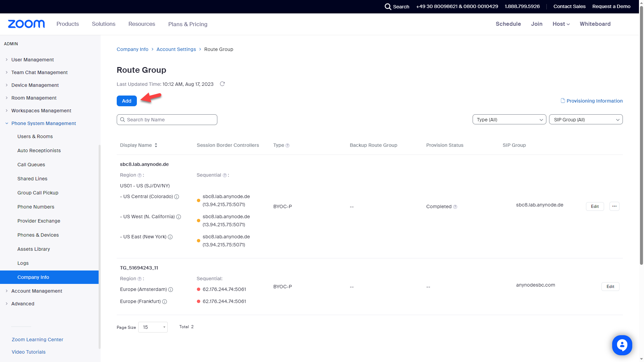Click info icon next to US Central (Colorado)
Viewport: 644px width, 362px height.
click(177, 197)
